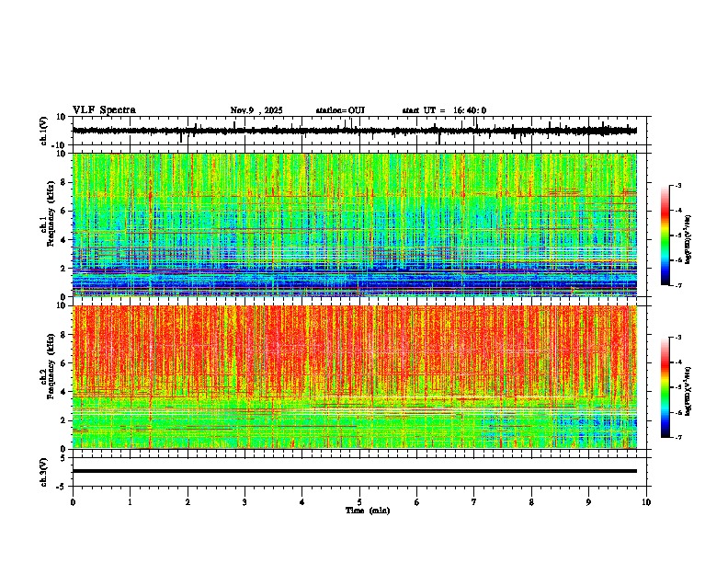Click the "-3" label on ch.1 colorbar

pos(678,186)
